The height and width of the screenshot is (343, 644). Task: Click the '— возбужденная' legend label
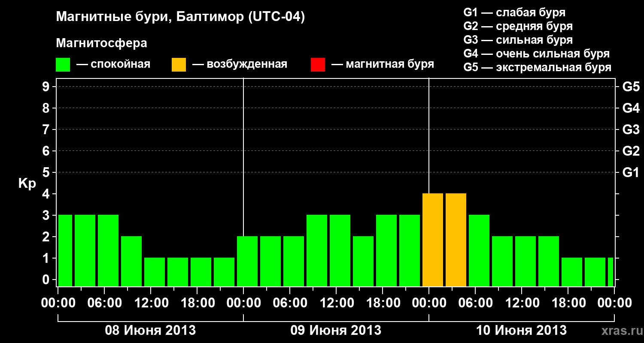click(x=240, y=64)
